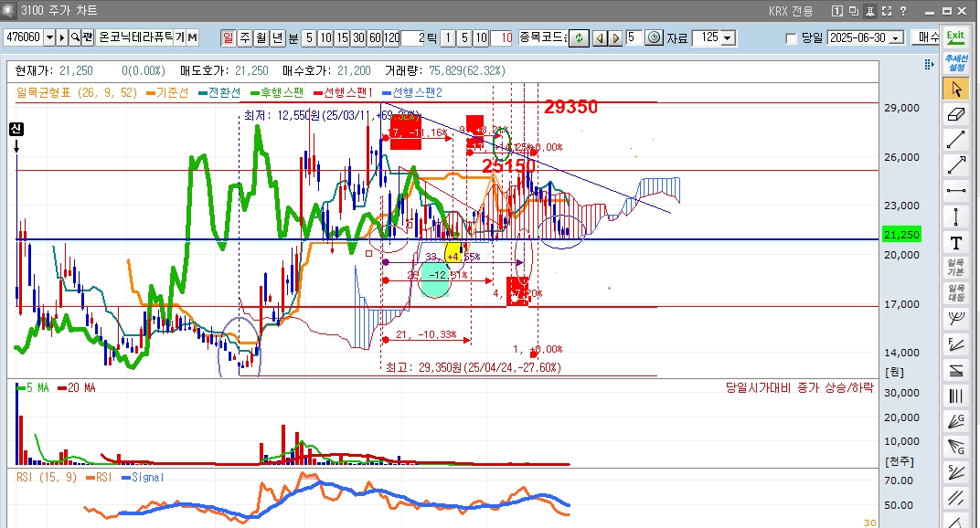
Task: Click the help question mark icon
Action: tap(903, 11)
